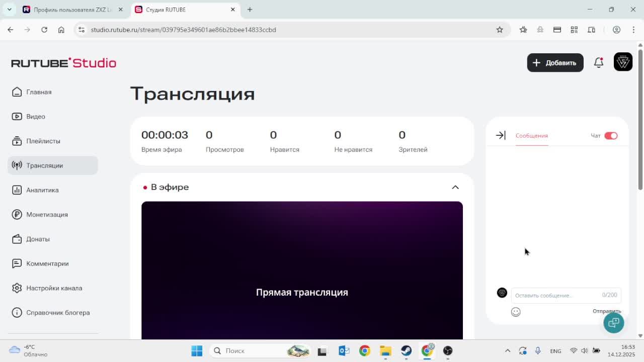The height and width of the screenshot is (362, 644).
Task: Click the chat user avatar icon
Action: (502, 293)
